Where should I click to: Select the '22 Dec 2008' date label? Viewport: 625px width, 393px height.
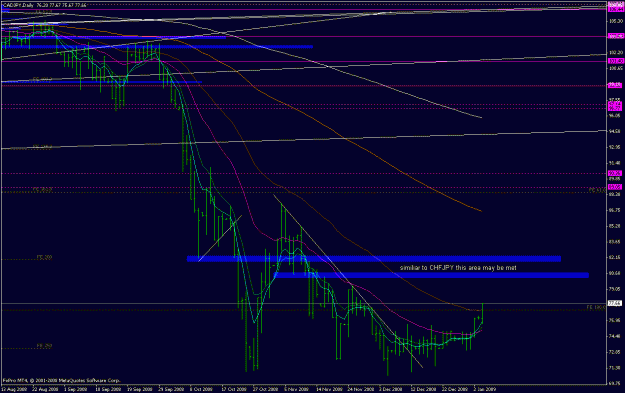455,389
